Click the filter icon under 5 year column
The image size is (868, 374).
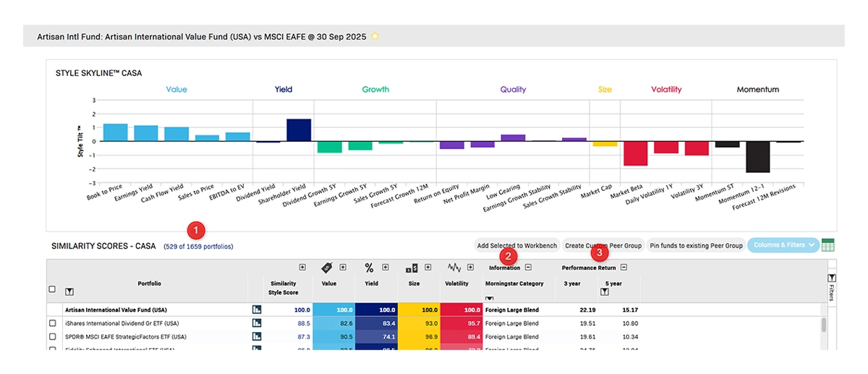coord(604,292)
